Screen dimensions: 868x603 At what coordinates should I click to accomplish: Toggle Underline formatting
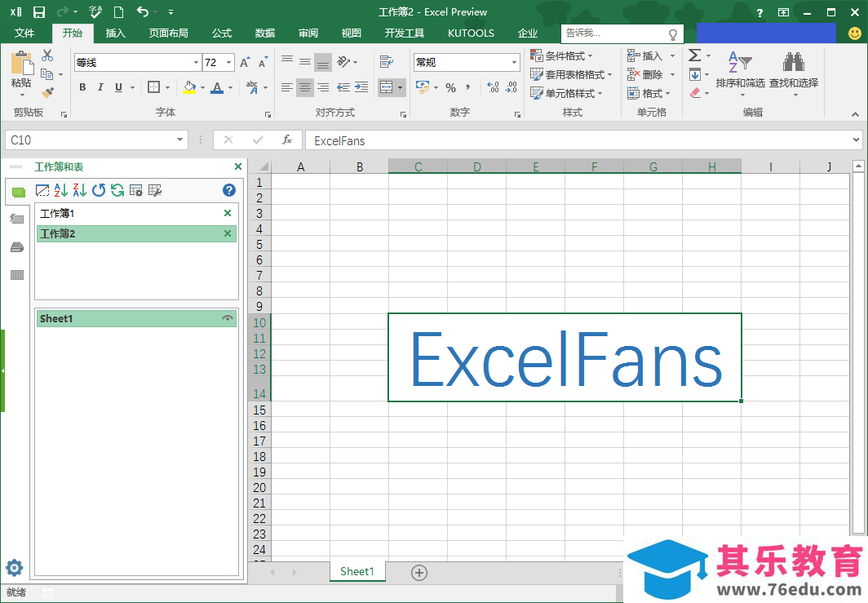pos(118,87)
